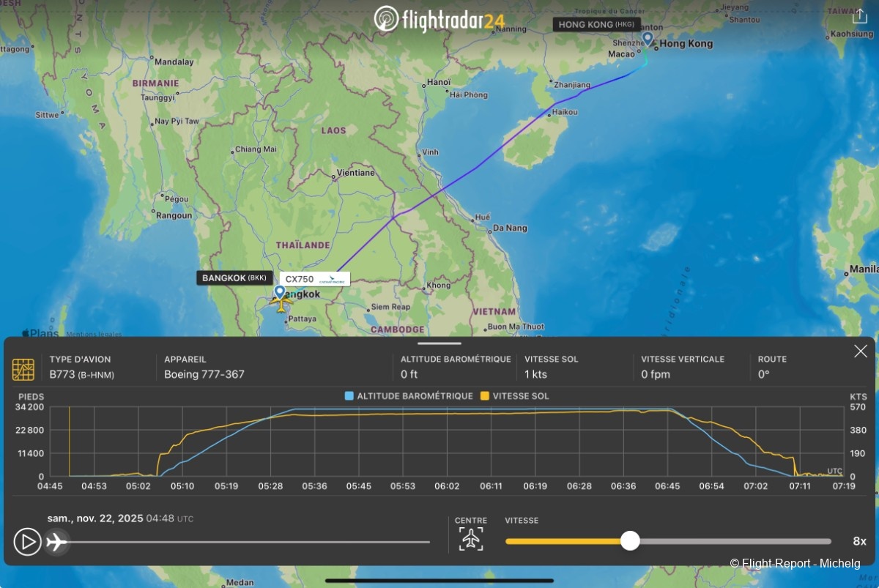The width and height of the screenshot is (879, 588).
Task: Click the HONG KONG (HKG) label
Action: [596, 24]
